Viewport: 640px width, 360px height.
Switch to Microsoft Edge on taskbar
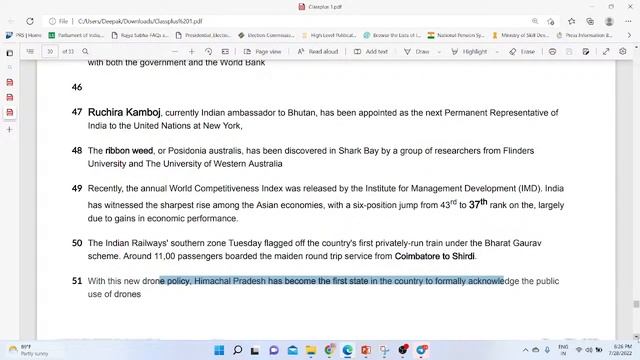pos(348,350)
